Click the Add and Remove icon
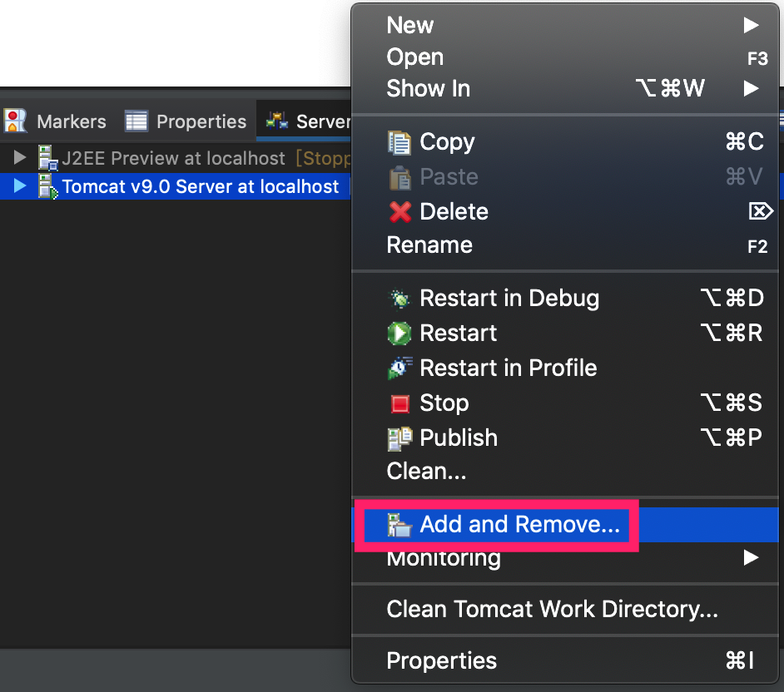 pyautogui.click(x=399, y=525)
